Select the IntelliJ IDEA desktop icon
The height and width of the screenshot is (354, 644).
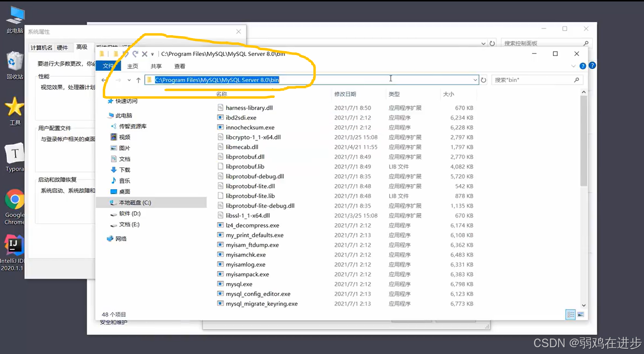(13, 252)
